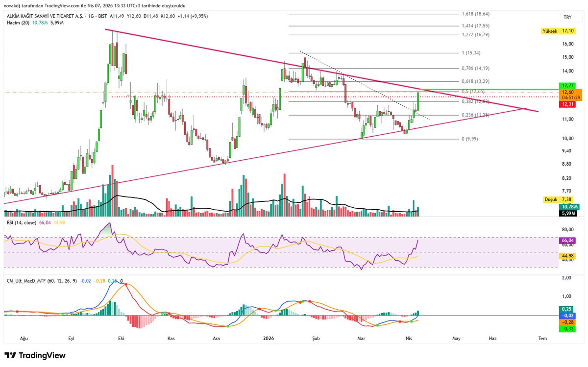
Task: Click the 10,78M volume tag on the axis
Action: pyautogui.click(x=569, y=207)
